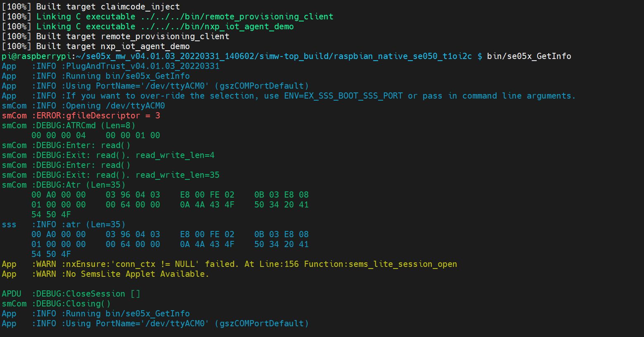Click the "Built target nxp_iot_agent_demo" line
Image resolution: width=644 pixels, height=337 pixels.
coord(113,46)
